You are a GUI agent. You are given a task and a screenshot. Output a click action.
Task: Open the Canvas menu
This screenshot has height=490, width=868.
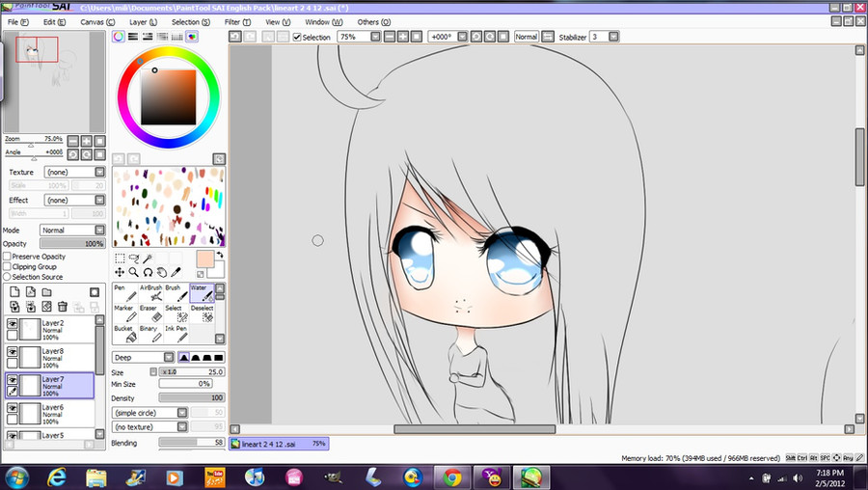(x=97, y=22)
